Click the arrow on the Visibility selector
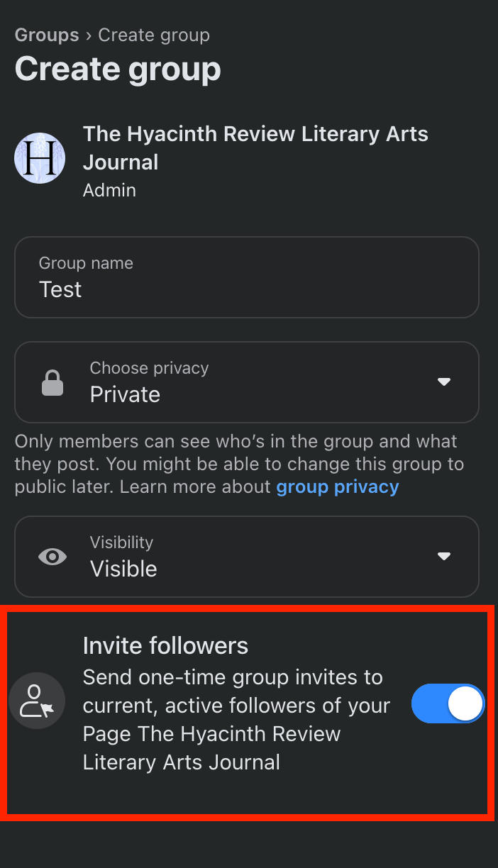Screen dimensions: 498x868 pos(444,557)
